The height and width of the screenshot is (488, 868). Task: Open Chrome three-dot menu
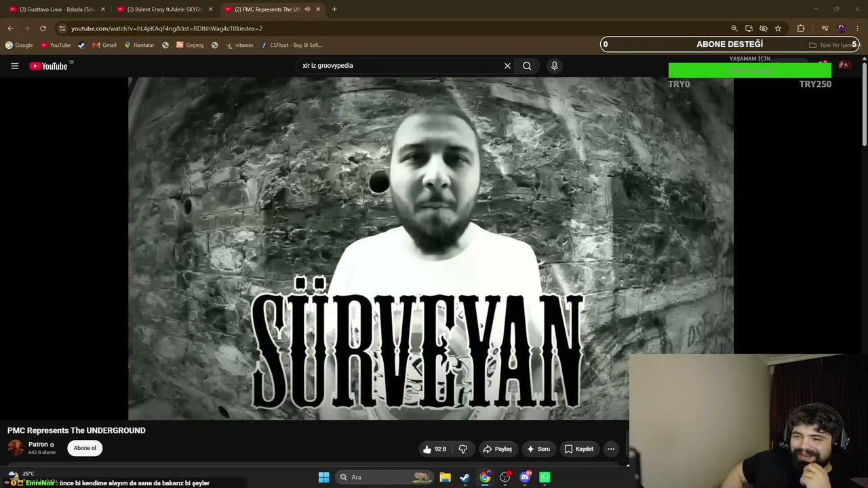pos(858,28)
